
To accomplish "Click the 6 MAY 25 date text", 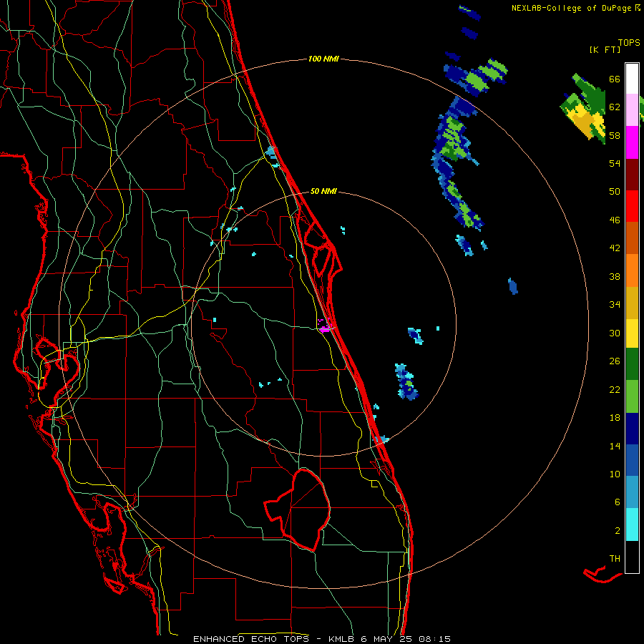I will 388,639.
